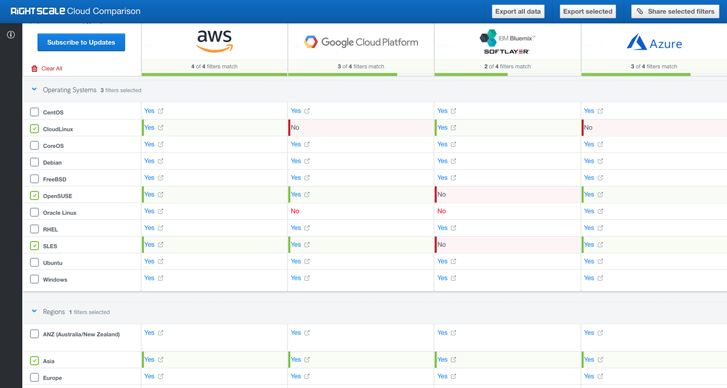
Task: Open external link icon for AWS CentOS
Action: click(160, 111)
